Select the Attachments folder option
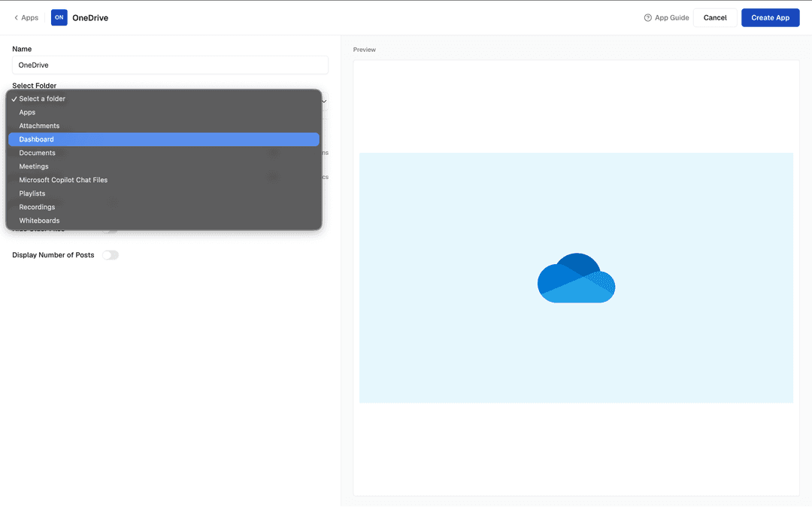Viewport: 812px width, 508px height. (164, 126)
